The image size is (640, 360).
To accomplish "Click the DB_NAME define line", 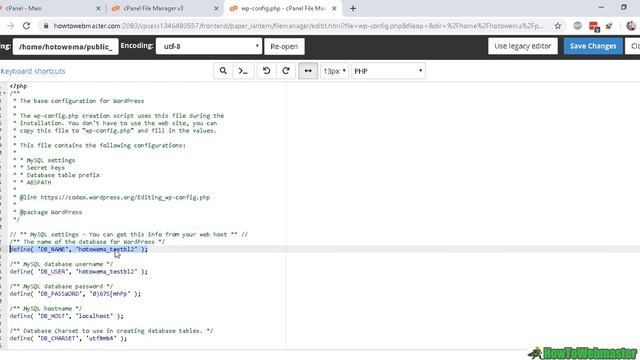I will [78, 249].
